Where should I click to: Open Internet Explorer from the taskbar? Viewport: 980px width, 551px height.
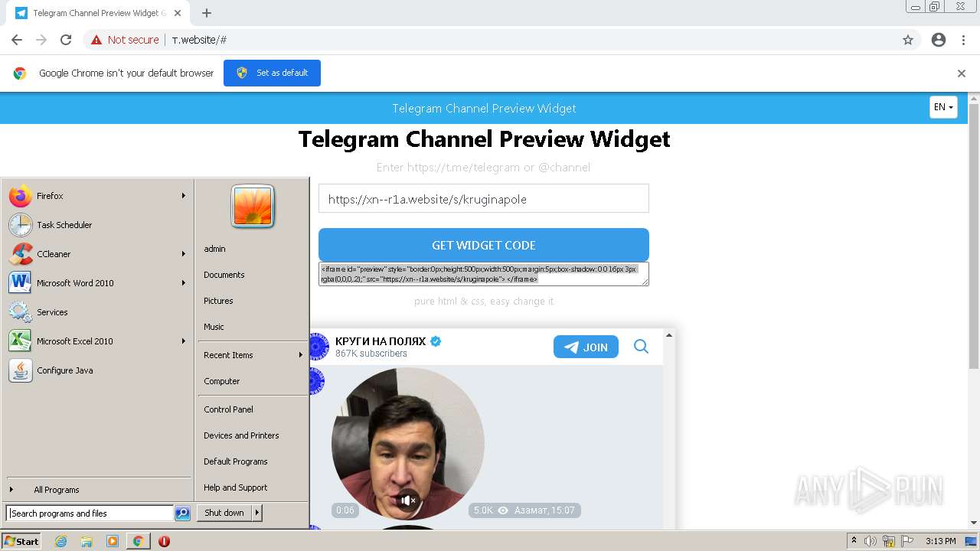pos(61,541)
